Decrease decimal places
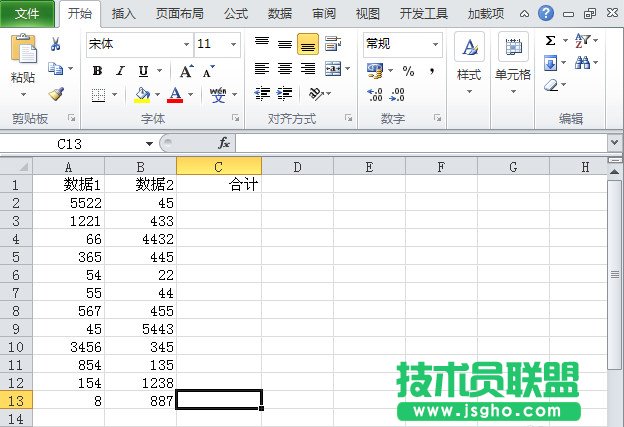 pos(397,95)
